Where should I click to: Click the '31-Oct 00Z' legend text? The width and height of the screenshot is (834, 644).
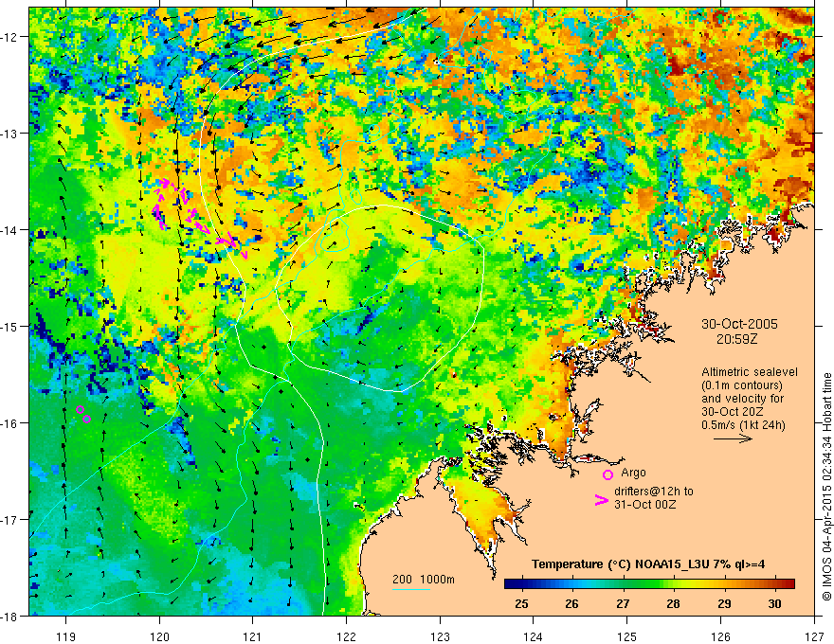[645, 505]
